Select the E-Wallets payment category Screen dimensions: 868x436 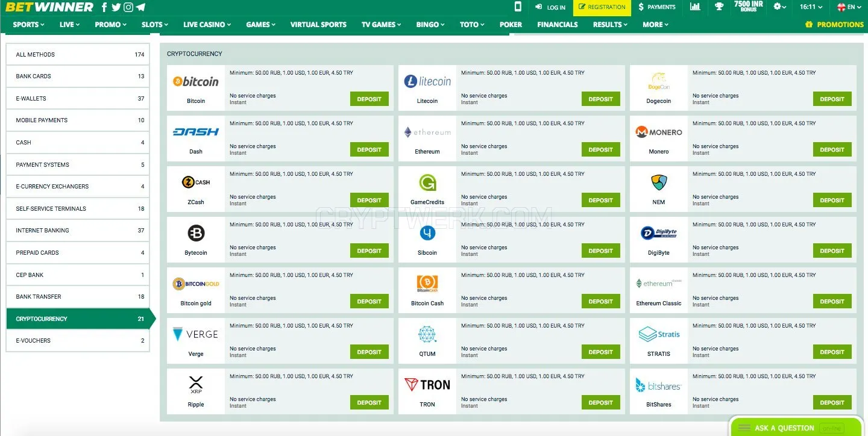click(78, 98)
